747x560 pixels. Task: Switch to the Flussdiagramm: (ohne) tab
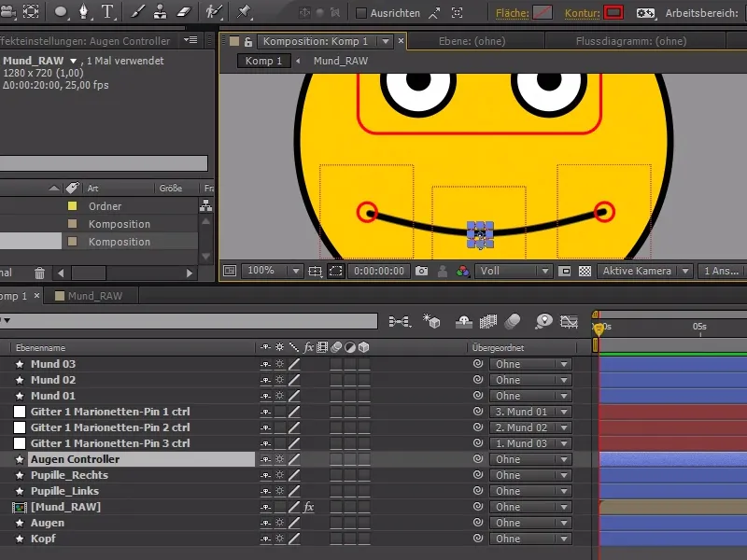[631, 41]
